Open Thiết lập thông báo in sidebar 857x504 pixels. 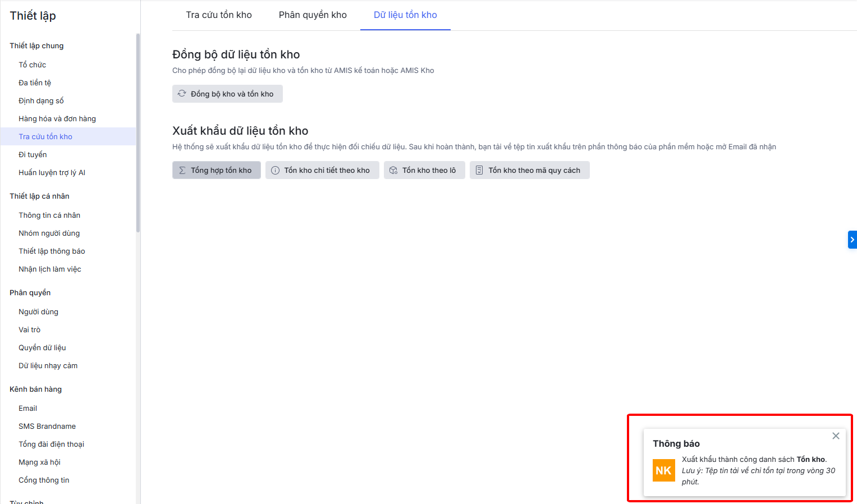click(52, 251)
